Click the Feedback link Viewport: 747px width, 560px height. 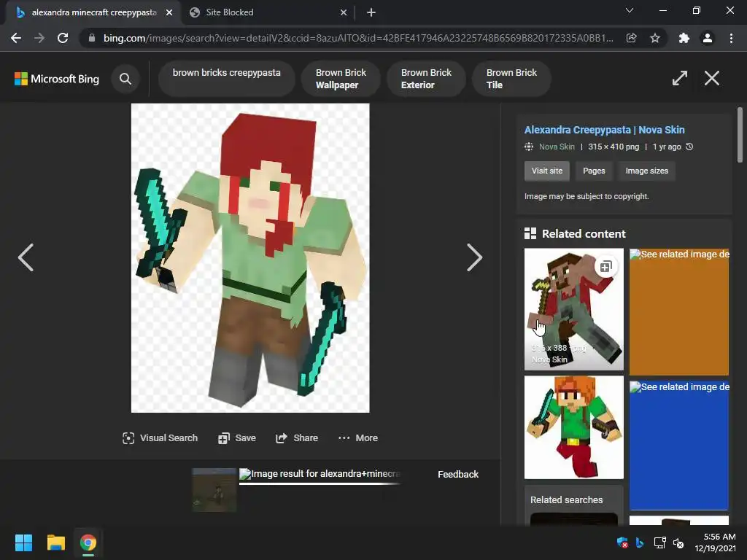[x=458, y=474]
